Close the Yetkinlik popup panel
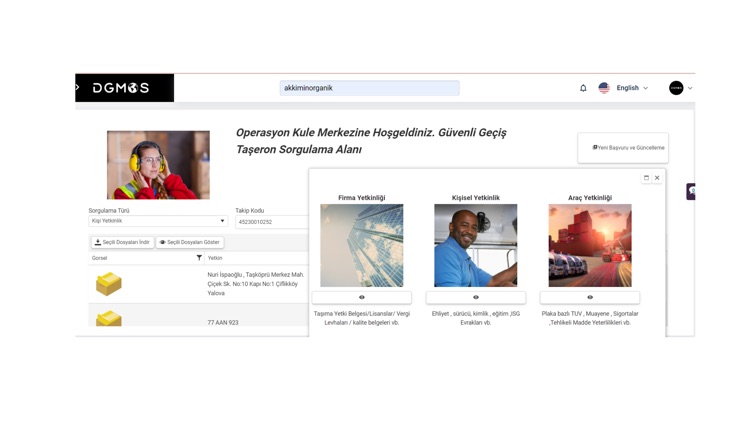Screen dimensions: 750x422 657,178
